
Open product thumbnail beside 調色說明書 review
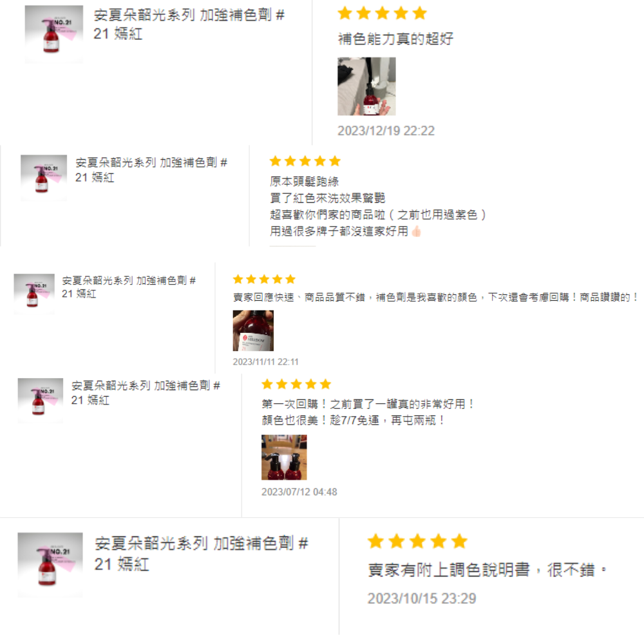click(x=50, y=565)
